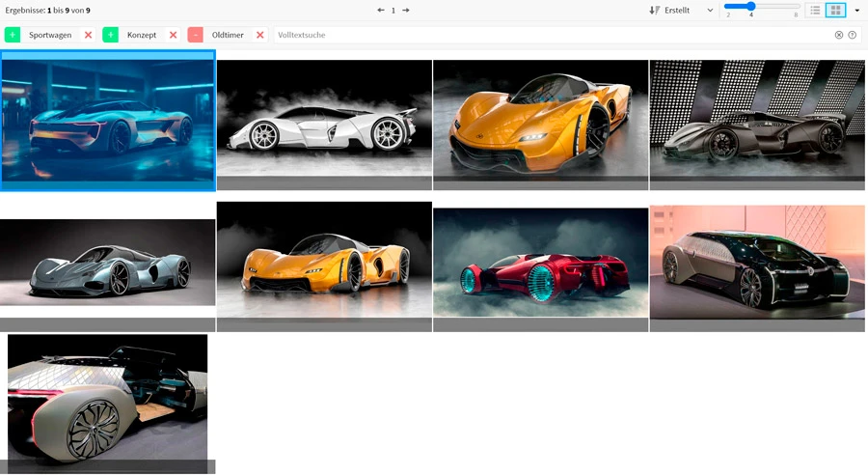
Task: Set thumbnail size slider to 8
Action: click(796, 7)
